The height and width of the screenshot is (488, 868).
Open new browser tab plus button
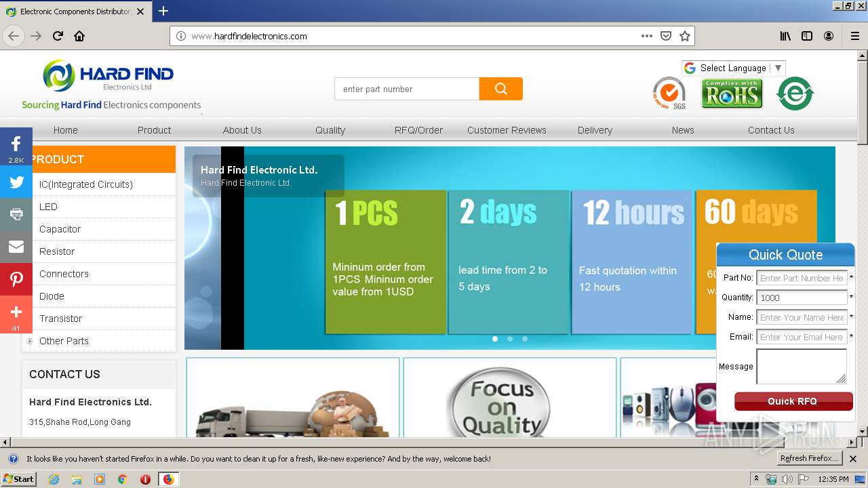point(163,11)
